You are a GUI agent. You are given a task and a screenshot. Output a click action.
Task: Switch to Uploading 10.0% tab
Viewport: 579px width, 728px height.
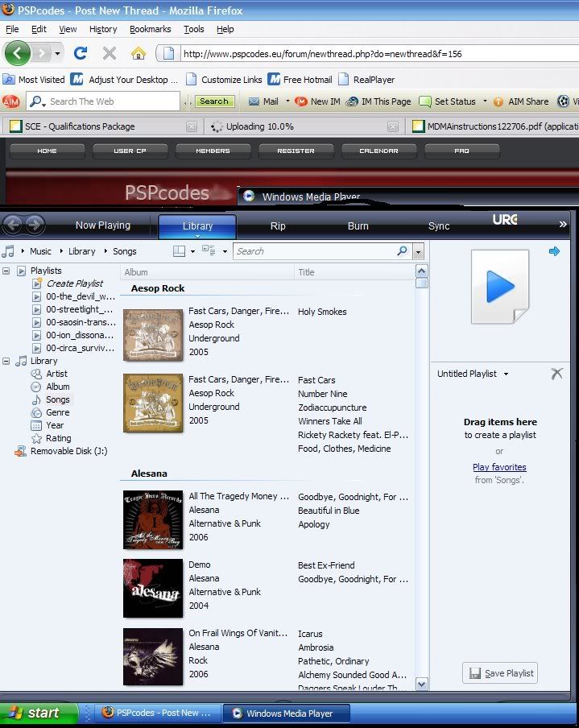click(x=259, y=126)
